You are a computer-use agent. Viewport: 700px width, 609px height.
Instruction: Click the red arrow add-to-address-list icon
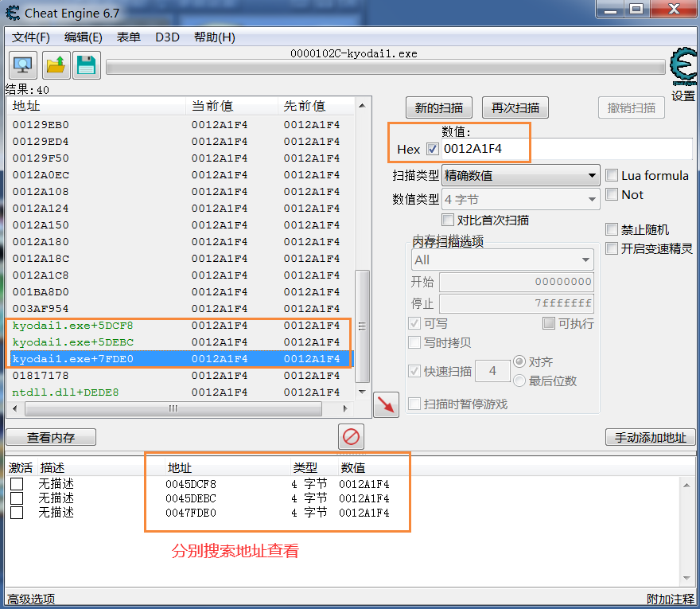tap(386, 404)
